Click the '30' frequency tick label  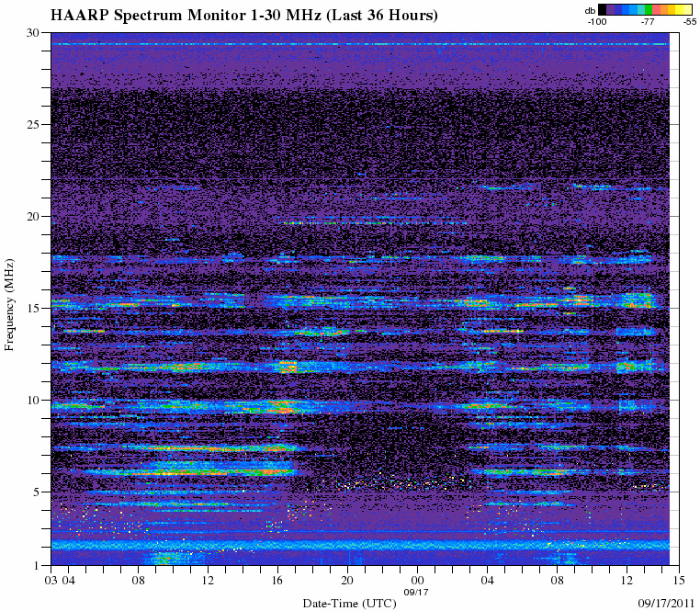(33, 32)
